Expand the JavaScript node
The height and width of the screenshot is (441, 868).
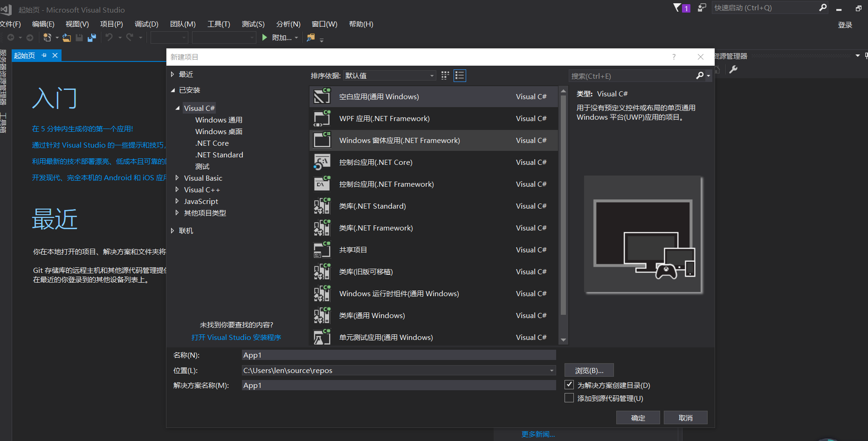click(x=177, y=201)
